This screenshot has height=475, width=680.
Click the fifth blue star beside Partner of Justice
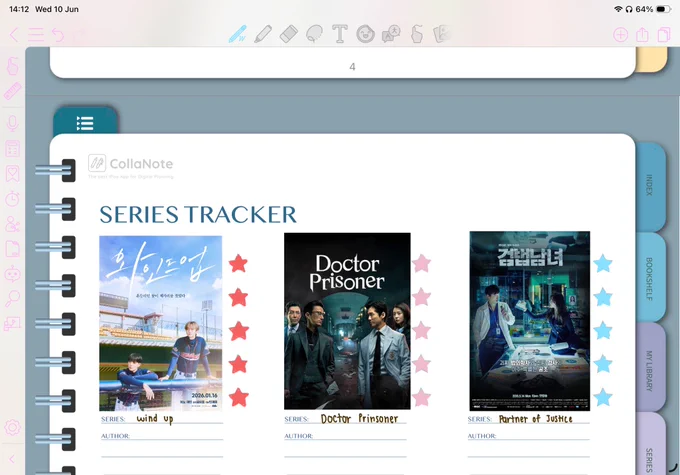pyautogui.click(x=603, y=397)
